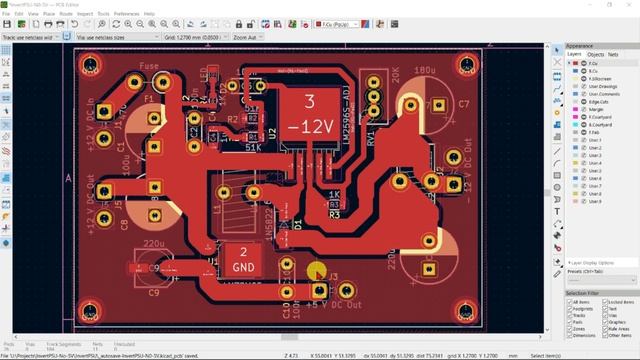This screenshot has width=640, height=360.
Task: Activate the Route tracks tool
Action: pyautogui.click(x=557, y=88)
